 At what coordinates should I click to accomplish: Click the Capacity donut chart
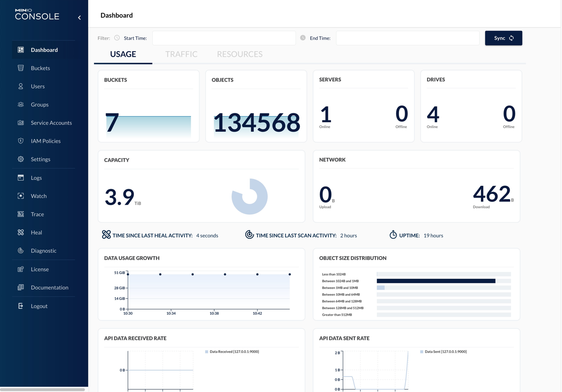[x=250, y=196]
